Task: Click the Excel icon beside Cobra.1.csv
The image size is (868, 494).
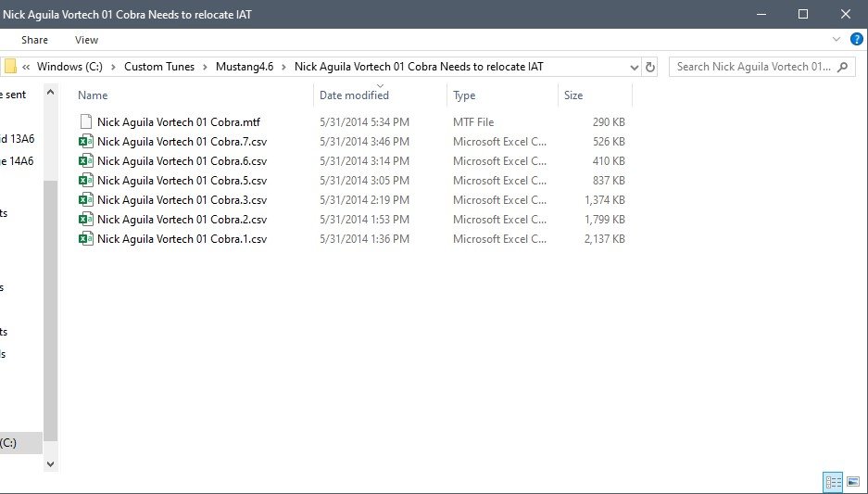Action: click(85, 239)
